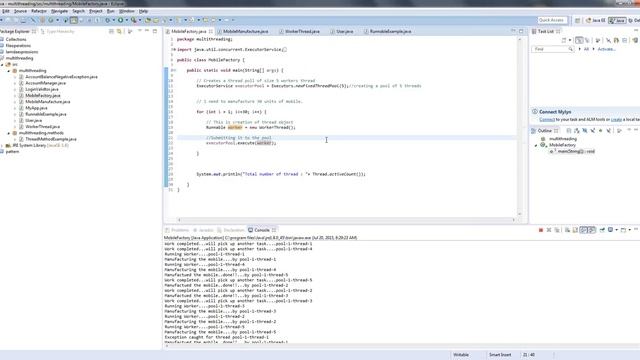Click Remove Launch icon next to red stop

[x=549, y=230]
